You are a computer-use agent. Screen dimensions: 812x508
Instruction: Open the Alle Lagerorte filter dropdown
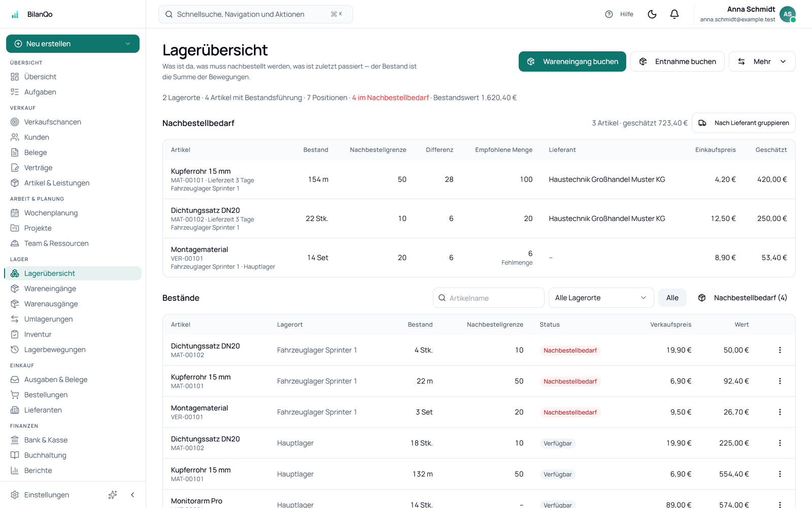(x=601, y=298)
